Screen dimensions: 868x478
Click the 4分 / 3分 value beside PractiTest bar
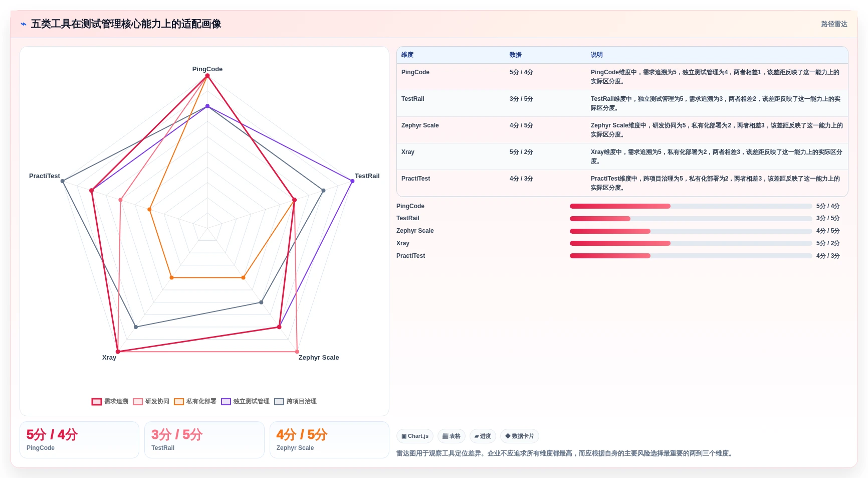[828, 256]
